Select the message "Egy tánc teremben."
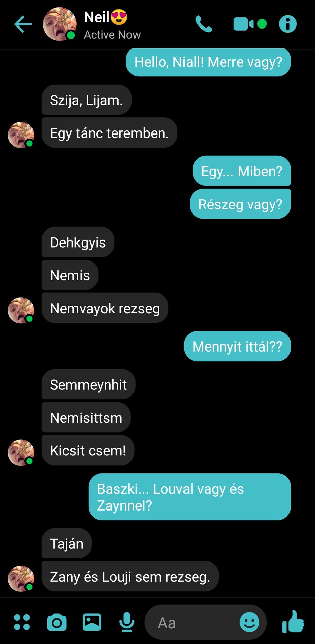Screen dimensions: 315x644 tap(109, 133)
